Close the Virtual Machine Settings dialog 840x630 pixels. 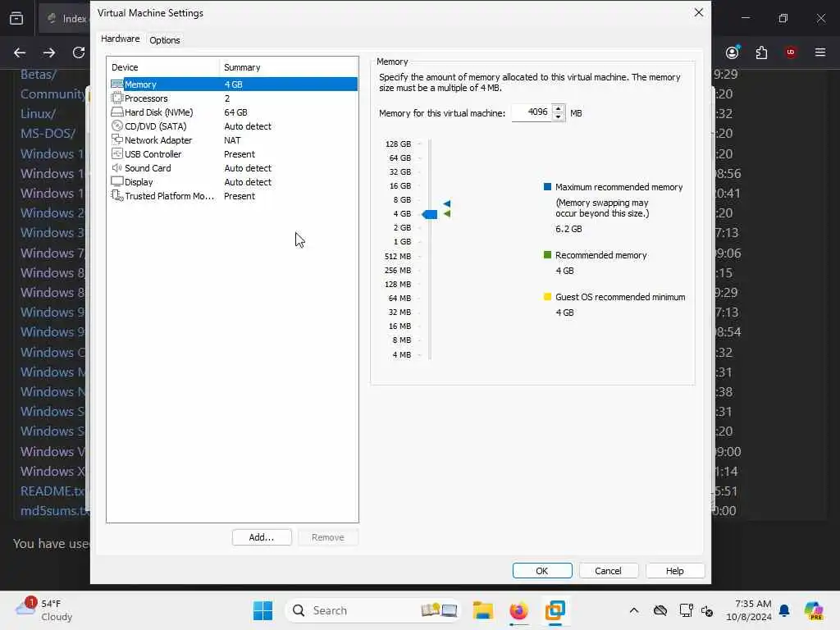(699, 12)
